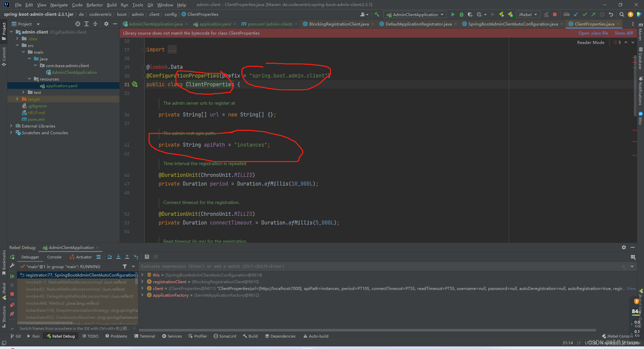Push commits with the green Git arrow
Screen dimensions: 644x349
click(593, 14)
